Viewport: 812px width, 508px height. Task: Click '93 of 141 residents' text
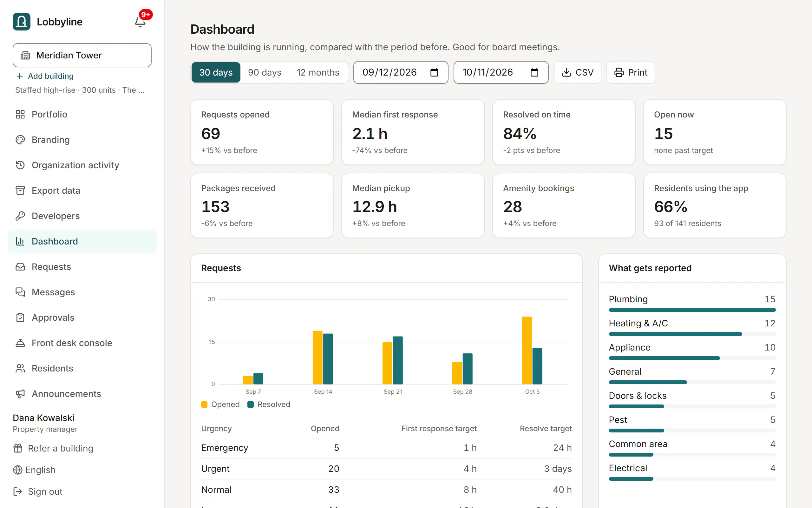pyautogui.click(x=687, y=224)
